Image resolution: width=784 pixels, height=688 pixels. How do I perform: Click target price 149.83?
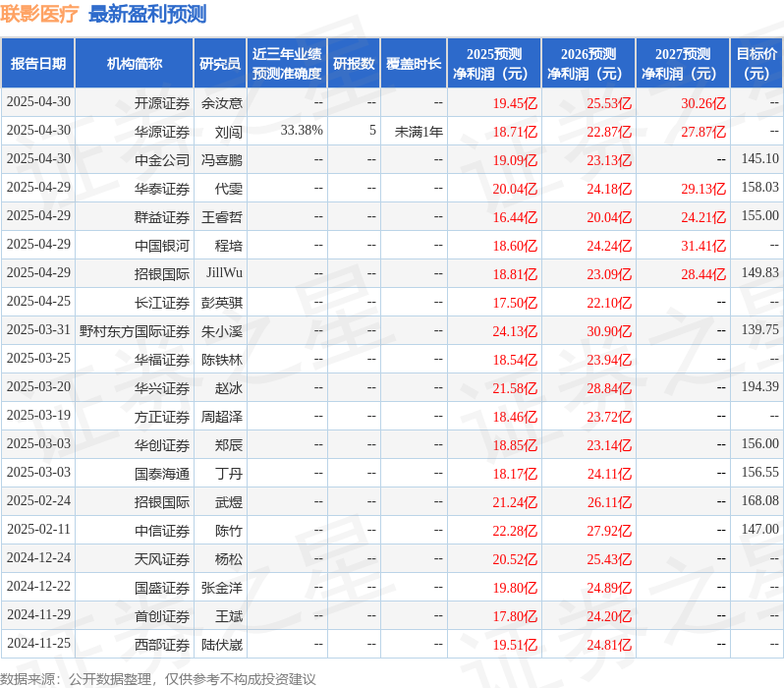click(x=760, y=272)
